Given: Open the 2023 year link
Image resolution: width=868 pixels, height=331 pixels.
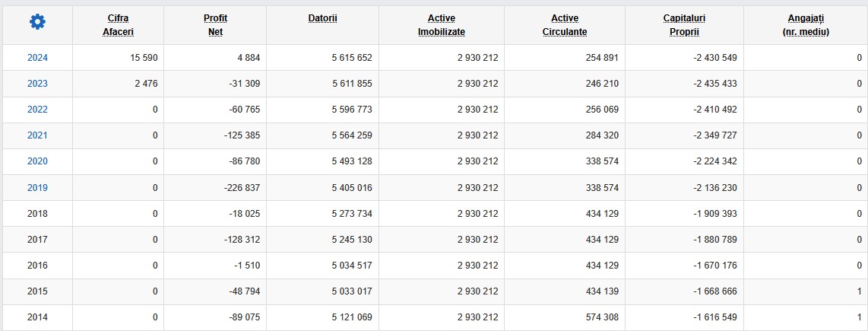Looking at the screenshot, I should point(38,84).
